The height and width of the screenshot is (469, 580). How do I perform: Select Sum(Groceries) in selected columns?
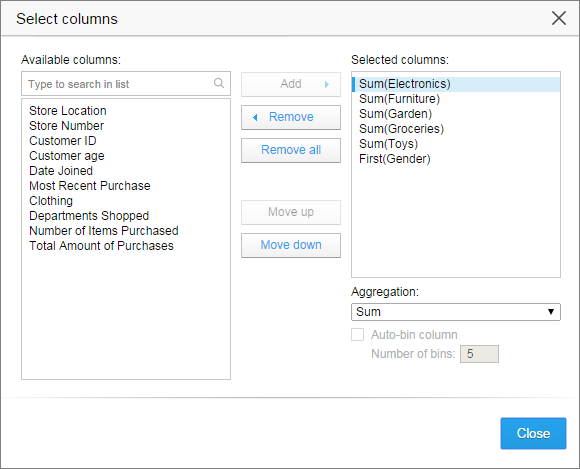tap(401, 129)
